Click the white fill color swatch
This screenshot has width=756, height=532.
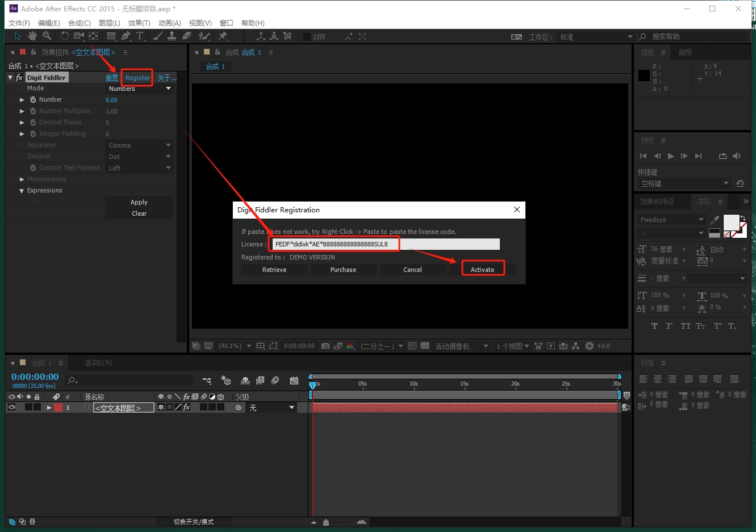click(x=730, y=222)
